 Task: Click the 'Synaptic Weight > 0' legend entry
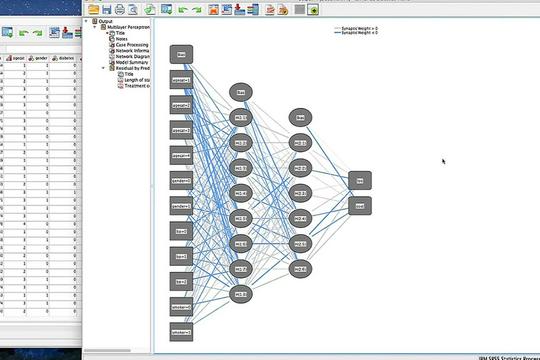[x=356, y=28]
